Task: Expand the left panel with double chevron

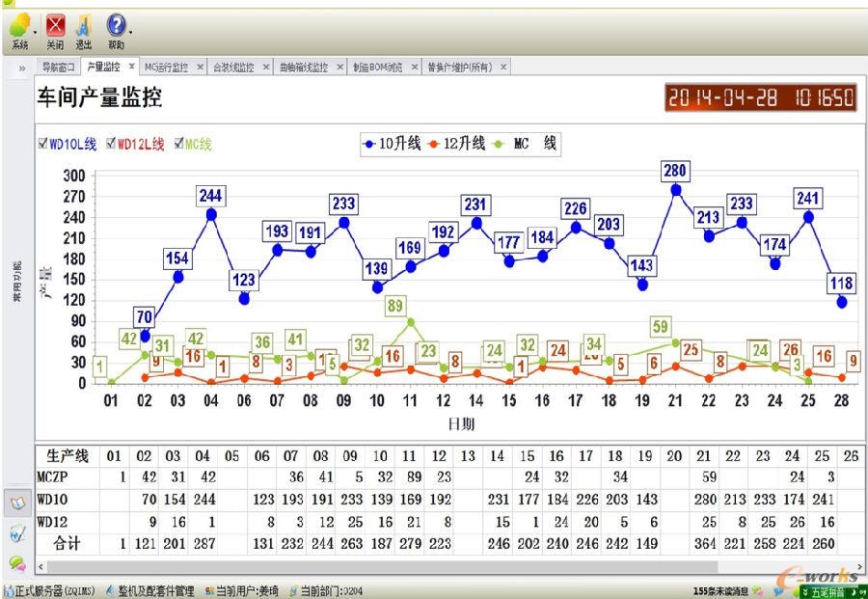Action: (21, 68)
